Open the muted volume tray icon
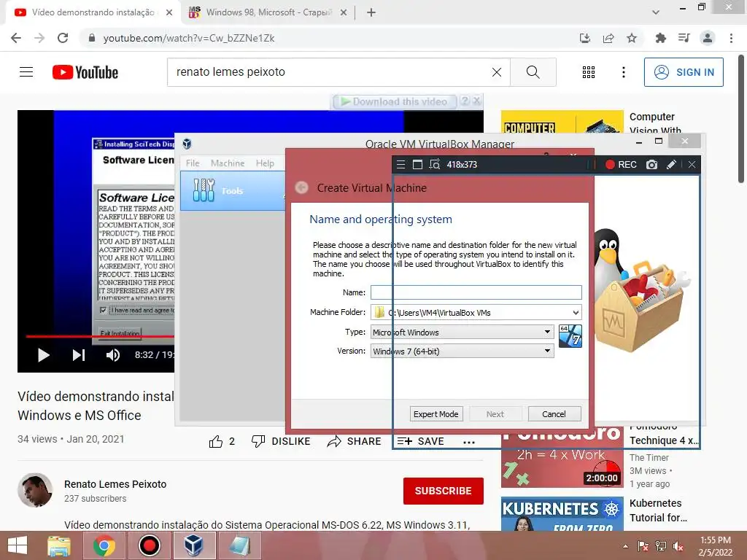The image size is (747, 560). pyautogui.click(x=678, y=546)
